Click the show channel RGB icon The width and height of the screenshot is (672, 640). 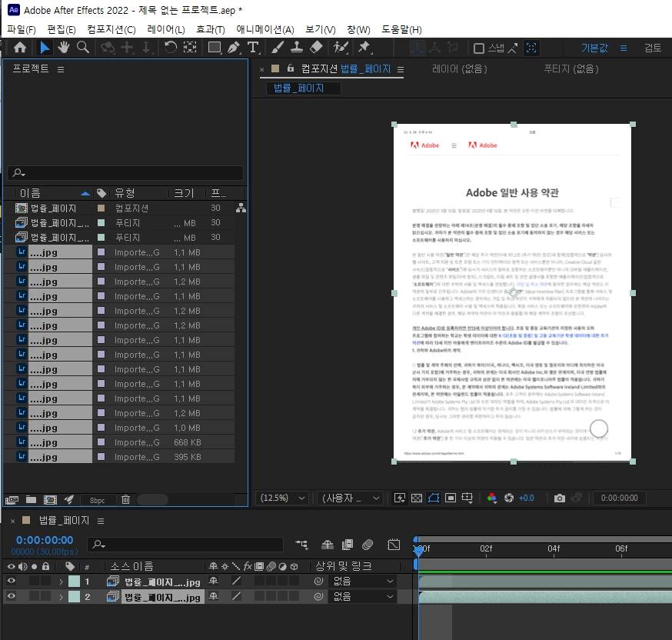click(x=492, y=498)
